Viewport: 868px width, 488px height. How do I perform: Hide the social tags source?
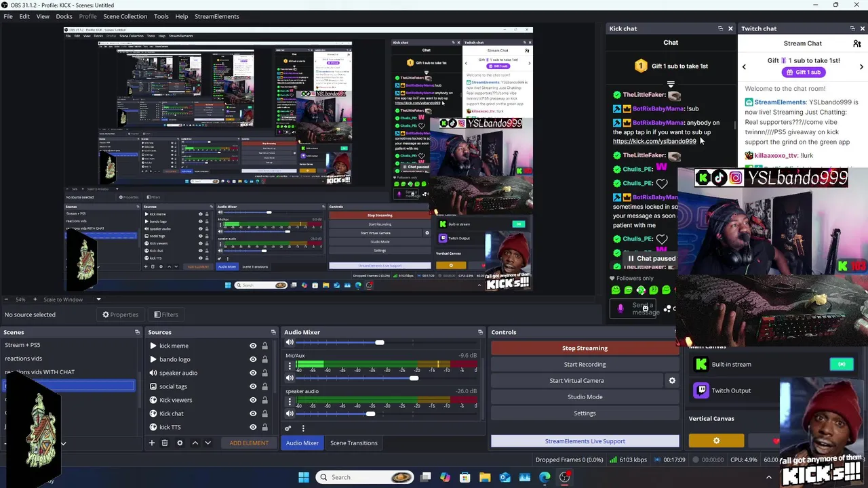tap(253, 386)
